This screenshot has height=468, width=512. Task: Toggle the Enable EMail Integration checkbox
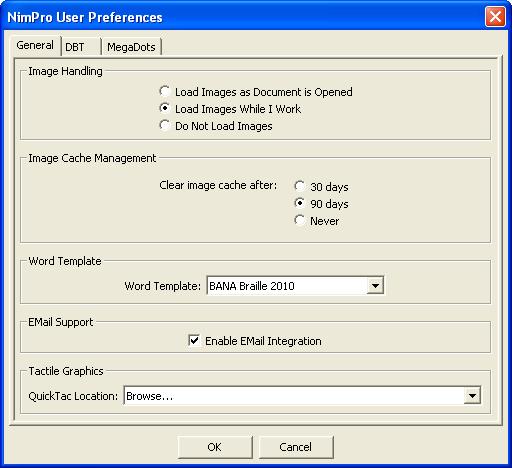(194, 340)
